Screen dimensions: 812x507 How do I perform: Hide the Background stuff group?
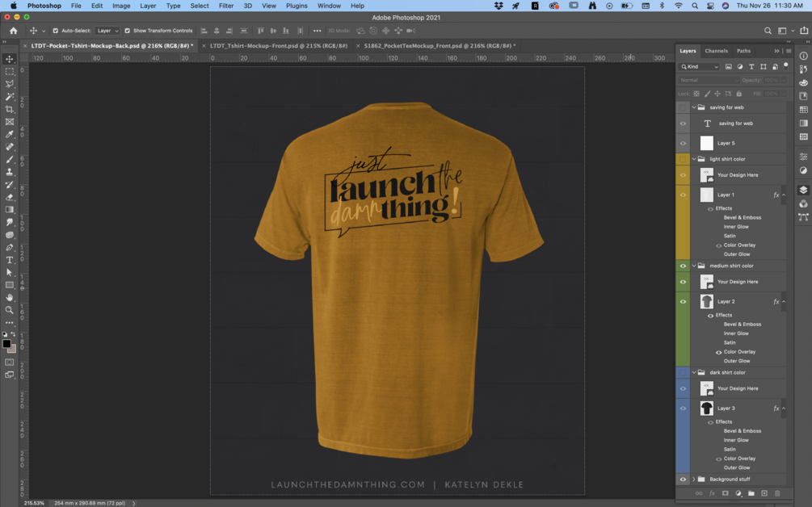click(x=683, y=480)
